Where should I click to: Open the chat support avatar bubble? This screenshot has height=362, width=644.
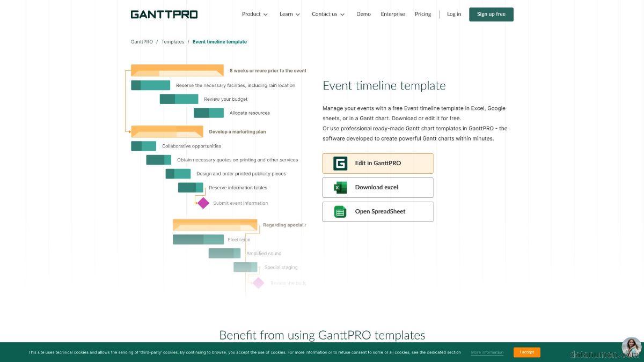[631, 347]
